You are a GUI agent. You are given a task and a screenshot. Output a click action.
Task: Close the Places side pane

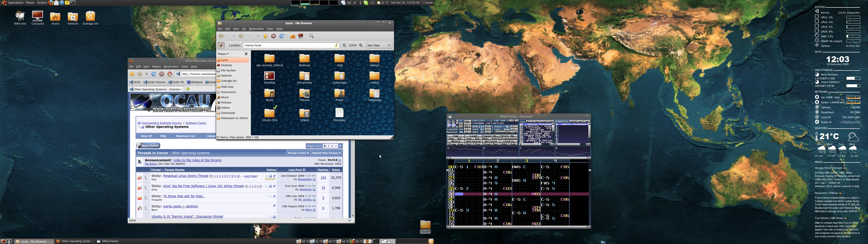(x=246, y=54)
